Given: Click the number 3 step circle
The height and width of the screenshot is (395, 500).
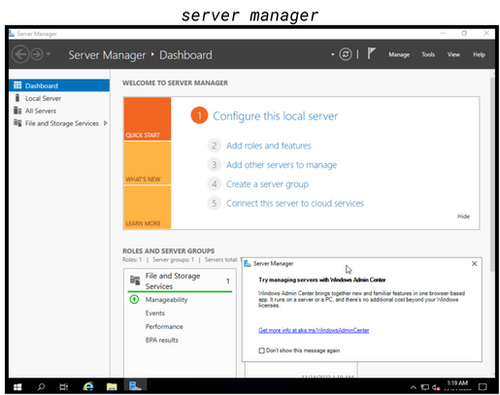Looking at the screenshot, I should [214, 165].
